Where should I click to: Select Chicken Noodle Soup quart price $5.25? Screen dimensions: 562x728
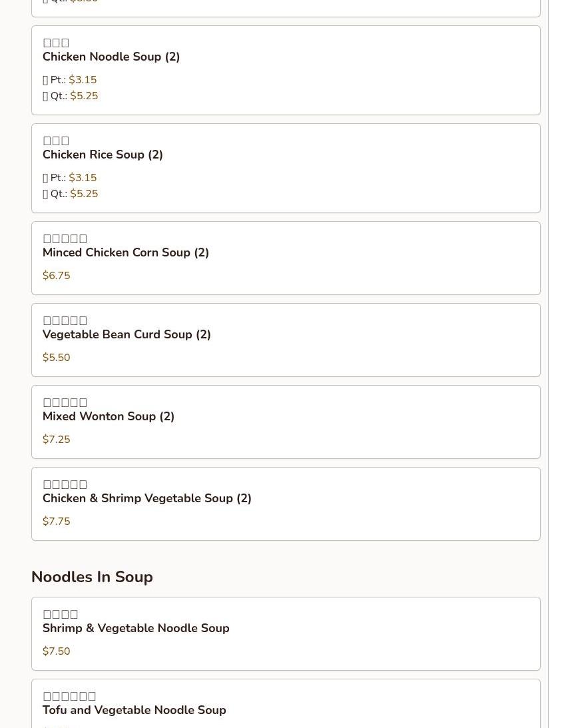[x=84, y=96]
